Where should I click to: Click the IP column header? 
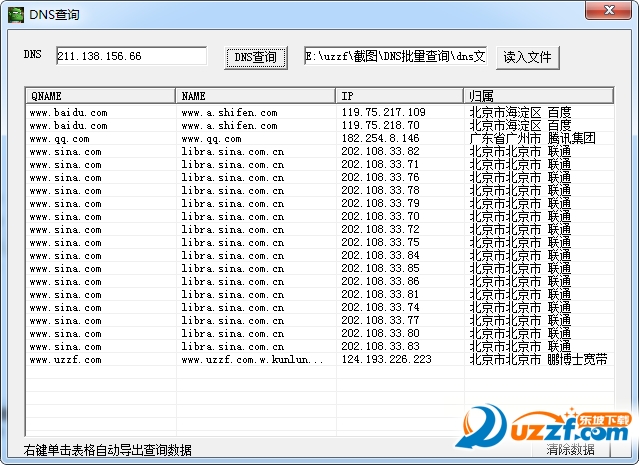coord(399,96)
